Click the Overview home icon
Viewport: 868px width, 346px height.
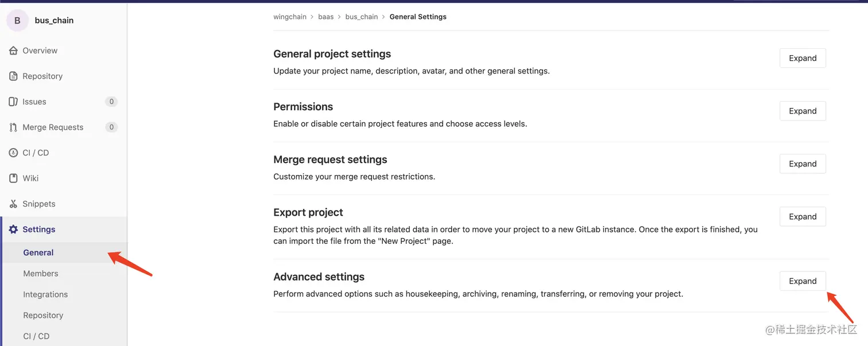pyautogui.click(x=13, y=50)
